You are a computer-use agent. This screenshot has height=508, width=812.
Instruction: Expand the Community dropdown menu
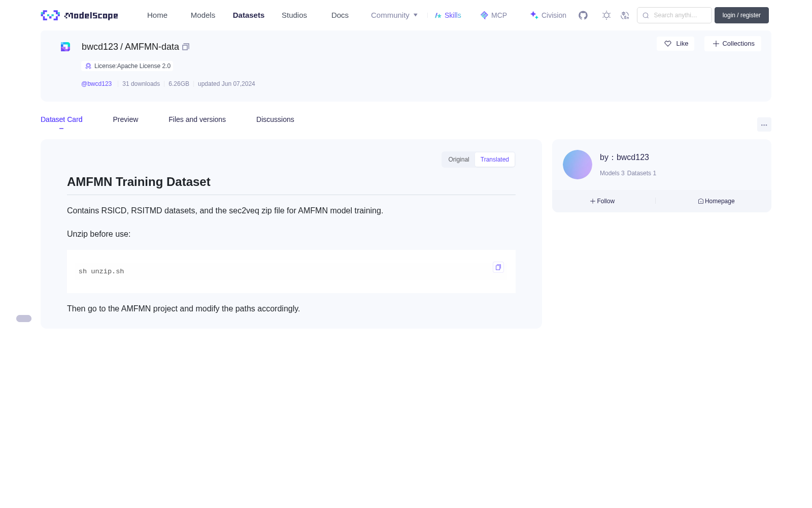(x=394, y=15)
